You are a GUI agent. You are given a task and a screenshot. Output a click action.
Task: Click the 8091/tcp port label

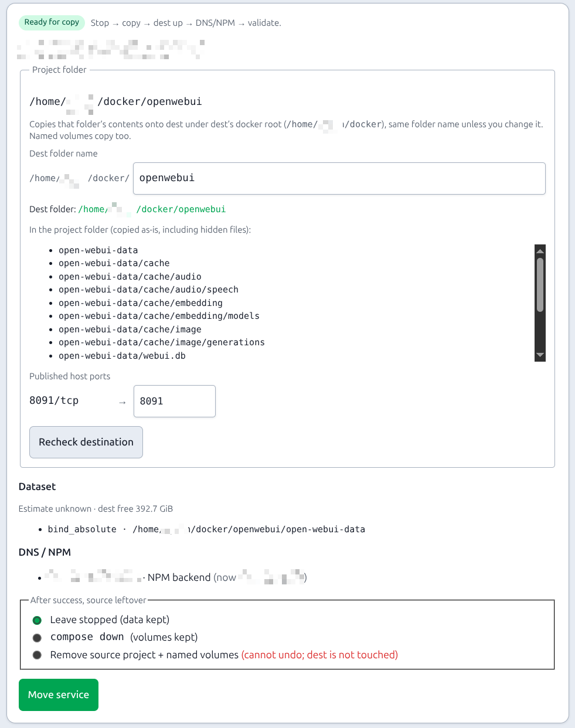[54, 401]
